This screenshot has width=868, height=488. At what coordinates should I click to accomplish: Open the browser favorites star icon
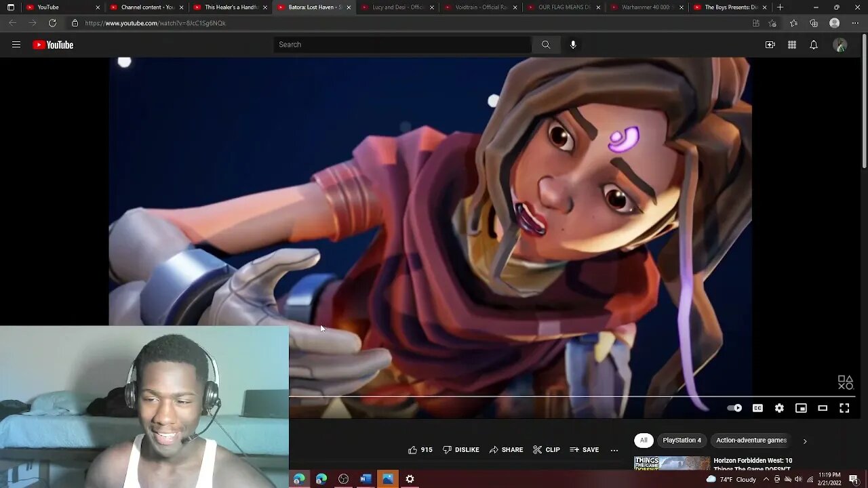(793, 23)
